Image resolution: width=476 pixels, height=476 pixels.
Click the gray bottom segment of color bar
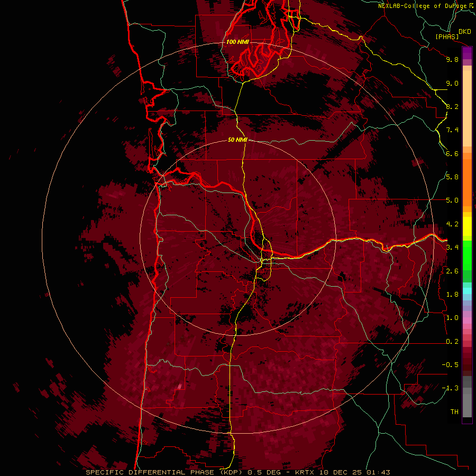467,405
